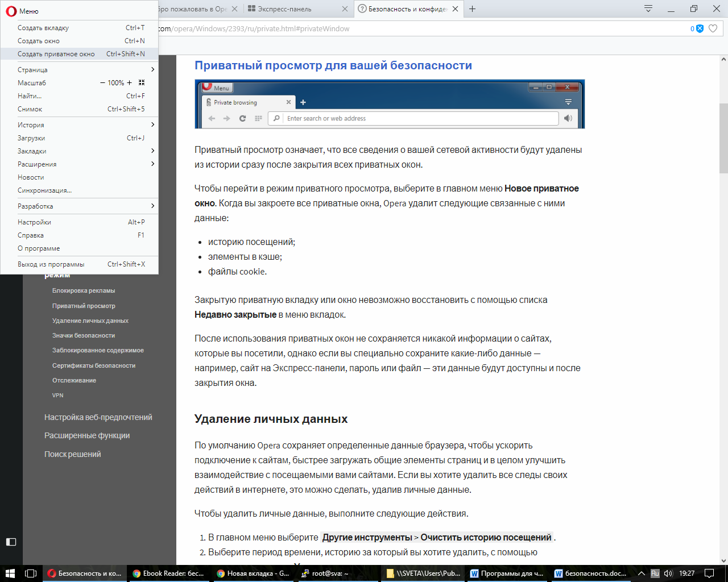Expand the История submenu

click(79, 125)
